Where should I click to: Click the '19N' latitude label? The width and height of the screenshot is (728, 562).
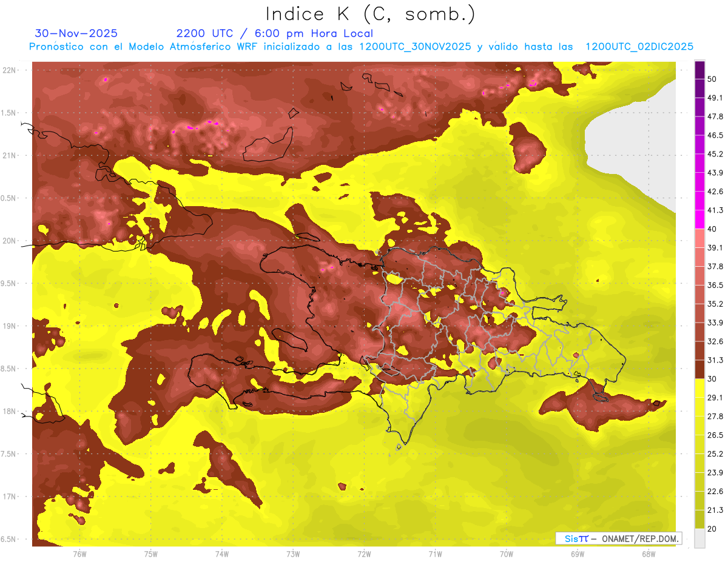tap(10, 326)
